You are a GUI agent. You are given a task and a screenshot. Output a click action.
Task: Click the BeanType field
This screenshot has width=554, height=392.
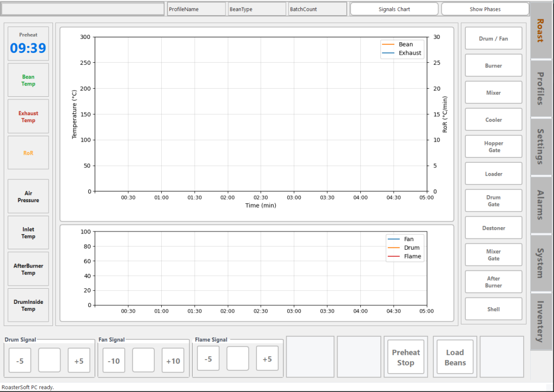tap(257, 9)
